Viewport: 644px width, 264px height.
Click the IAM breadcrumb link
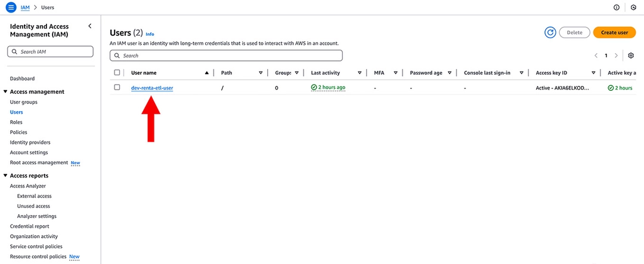[x=25, y=7]
